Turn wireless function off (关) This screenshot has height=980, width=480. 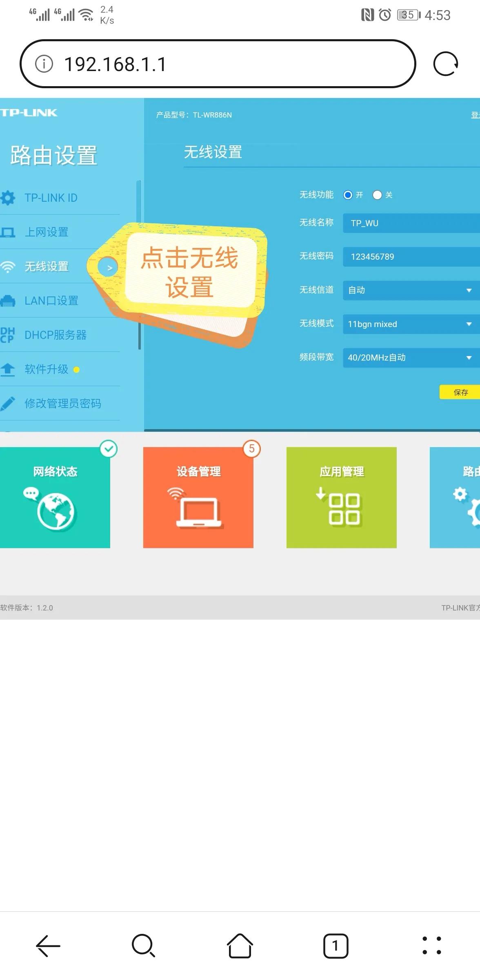click(377, 195)
